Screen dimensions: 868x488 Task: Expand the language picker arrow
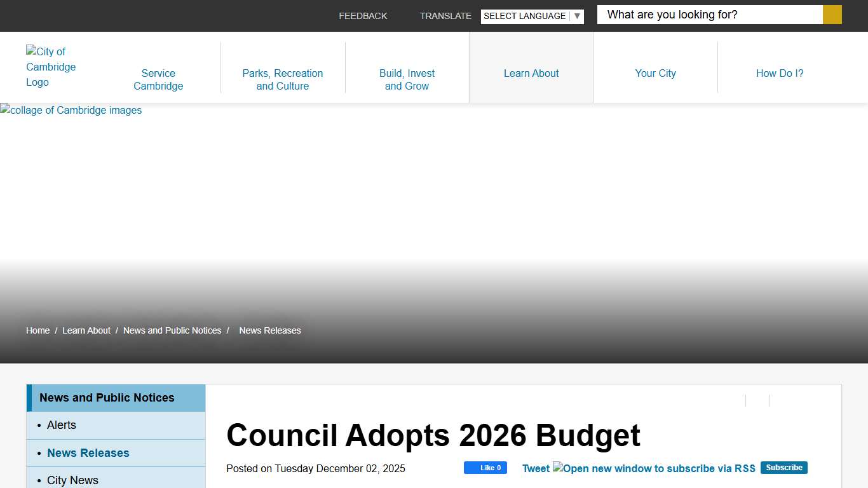click(576, 16)
